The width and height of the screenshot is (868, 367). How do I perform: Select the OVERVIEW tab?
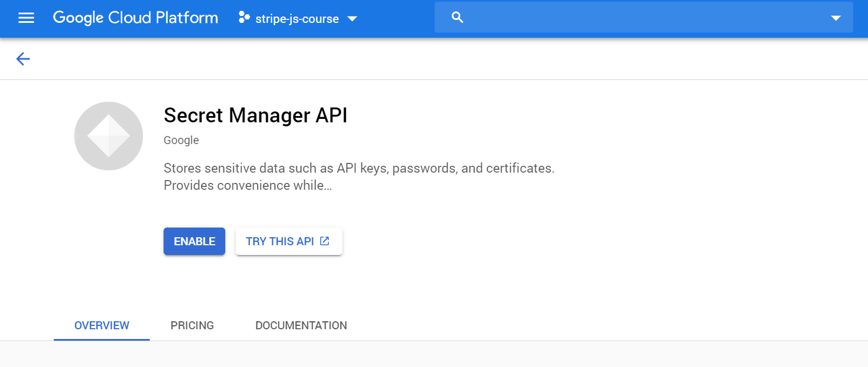(x=101, y=325)
